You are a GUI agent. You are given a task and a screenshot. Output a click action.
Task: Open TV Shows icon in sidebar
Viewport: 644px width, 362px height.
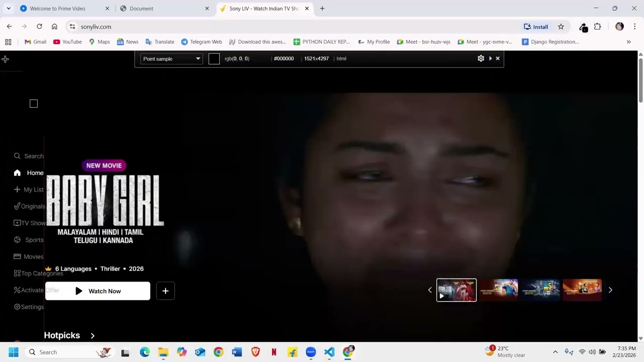(17, 223)
